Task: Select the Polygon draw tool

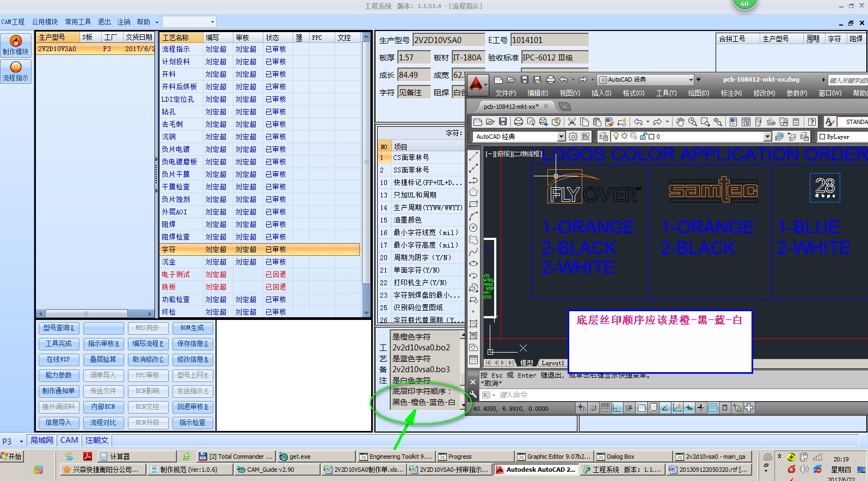Action: (473, 192)
